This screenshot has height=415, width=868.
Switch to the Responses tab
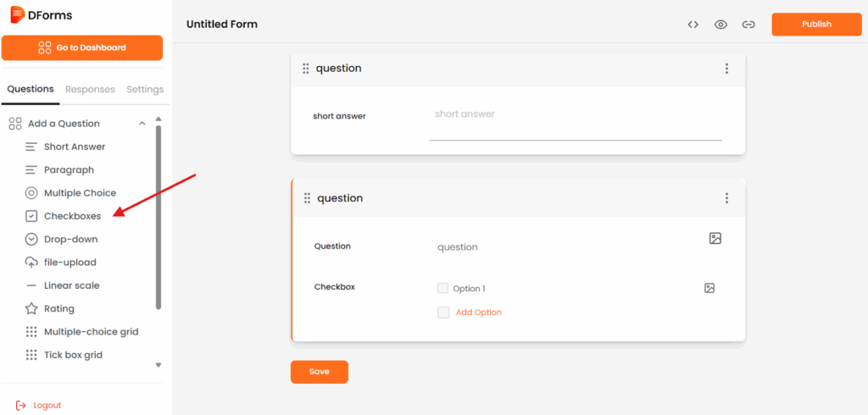[x=90, y=89]
